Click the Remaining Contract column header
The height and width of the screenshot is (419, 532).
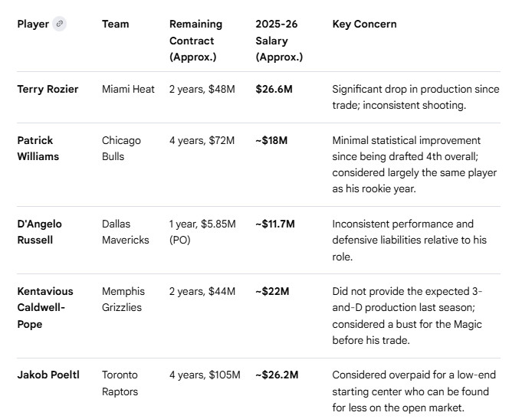coord(195,41)
